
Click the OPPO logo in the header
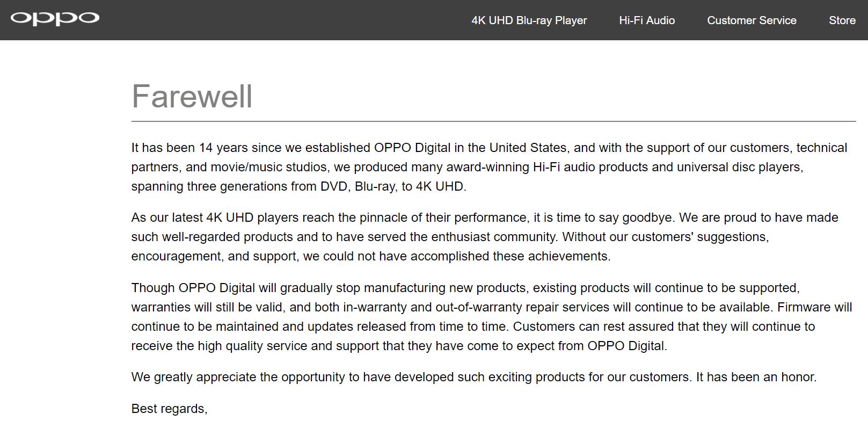coord(55,19)
